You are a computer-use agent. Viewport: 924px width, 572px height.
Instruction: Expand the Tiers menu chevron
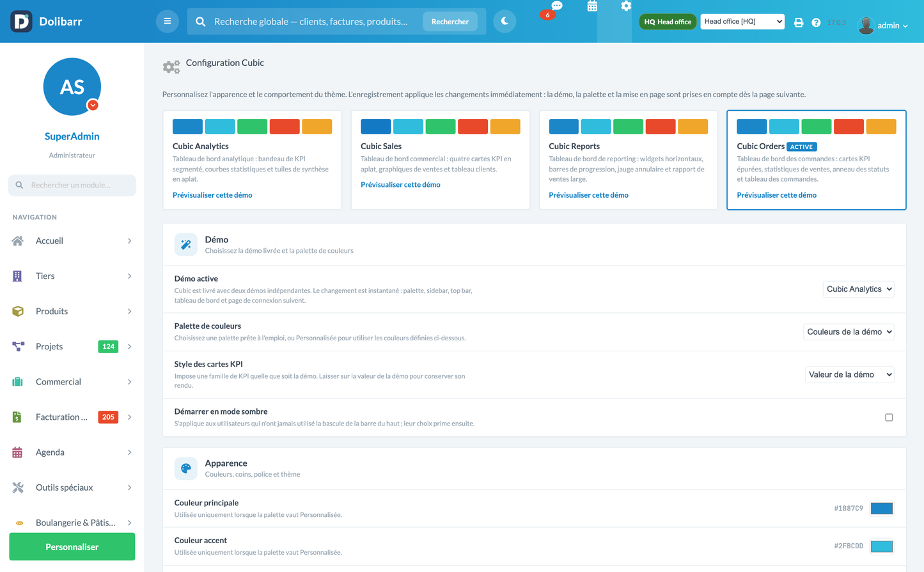pos(130,276)
